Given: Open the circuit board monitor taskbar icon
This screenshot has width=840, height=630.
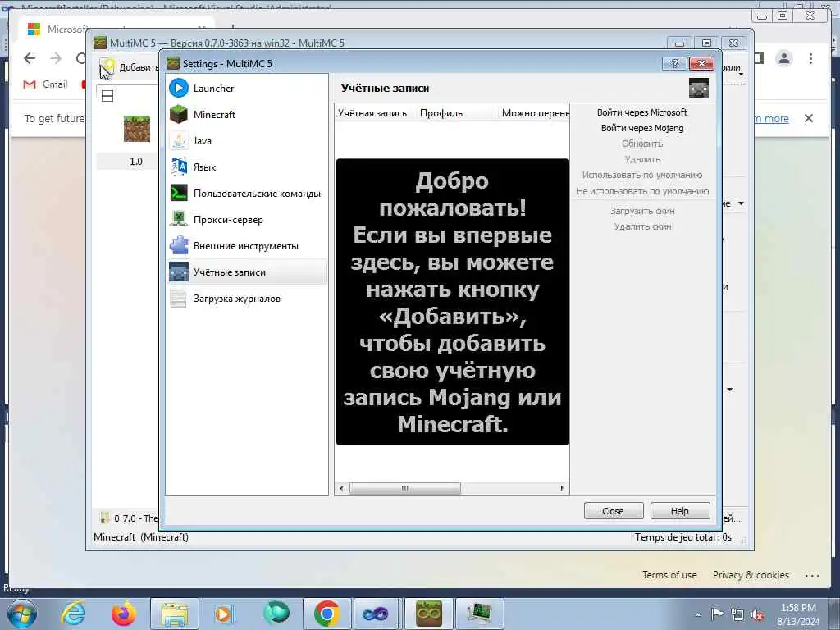Looking at the screenshot, I should (x=478, y=614).
